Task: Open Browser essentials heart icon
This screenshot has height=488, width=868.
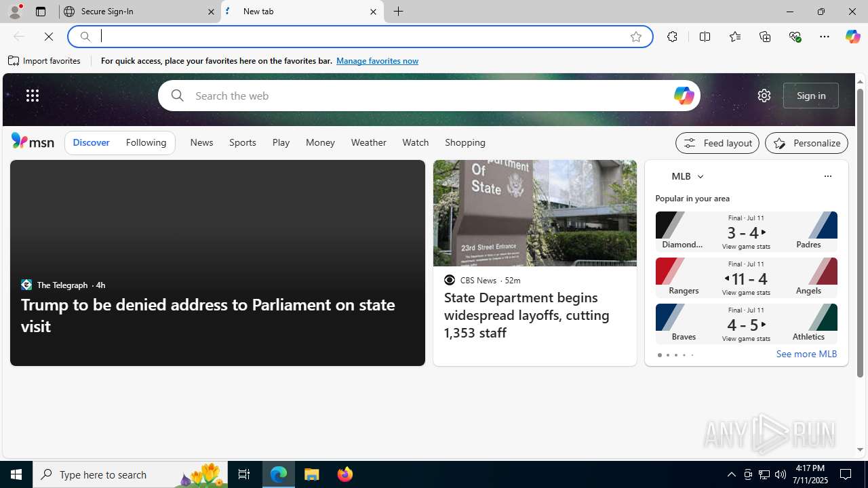Action: 795,37
